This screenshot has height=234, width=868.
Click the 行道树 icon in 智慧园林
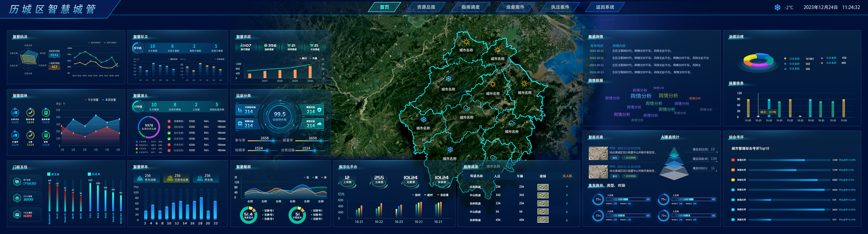tap(15, 135)
